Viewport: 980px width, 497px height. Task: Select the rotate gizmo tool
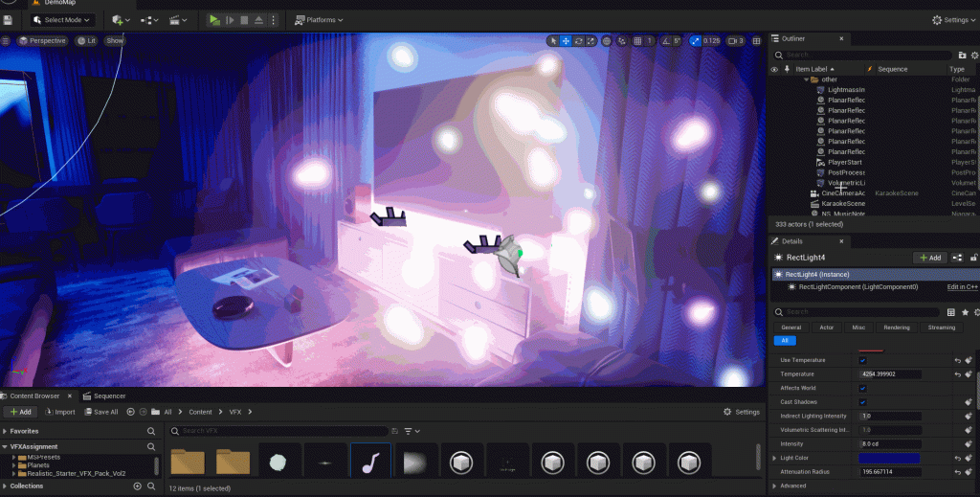580,41
